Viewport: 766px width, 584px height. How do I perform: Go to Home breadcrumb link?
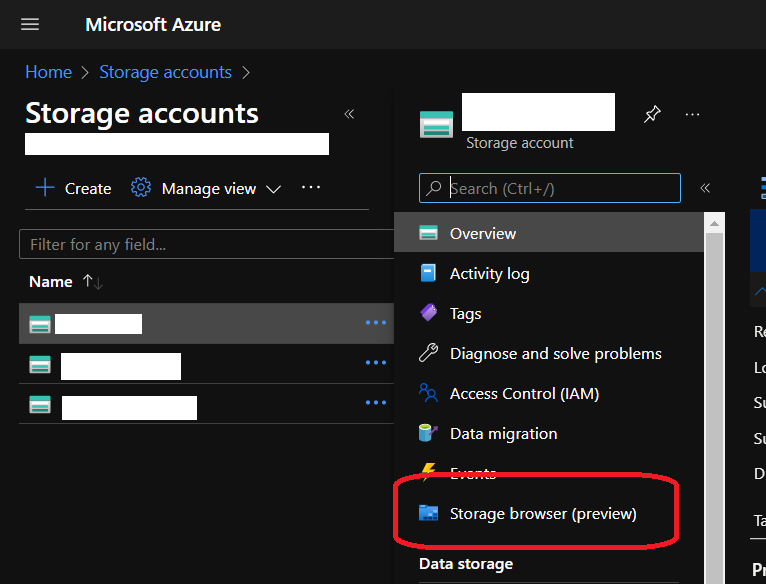coord(48,72)
